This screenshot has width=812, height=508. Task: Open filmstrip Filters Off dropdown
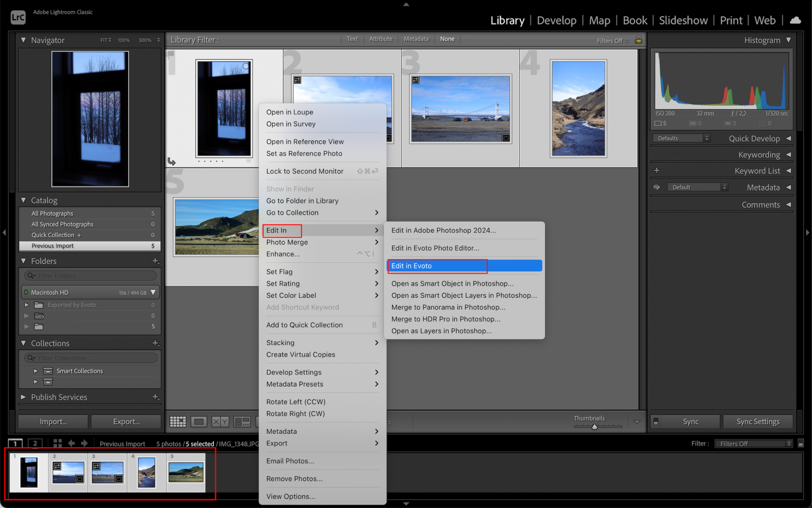coord(753,443)
